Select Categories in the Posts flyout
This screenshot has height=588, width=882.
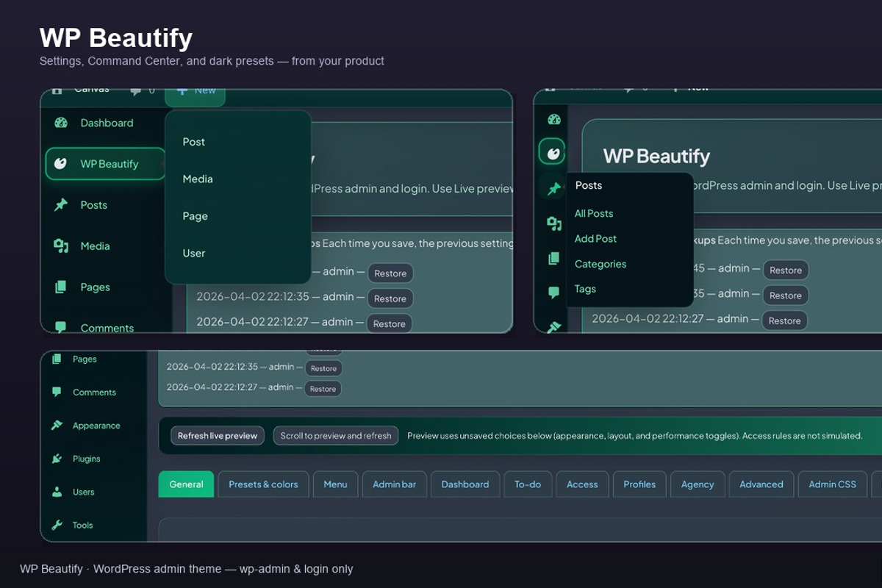pos(600,264)
